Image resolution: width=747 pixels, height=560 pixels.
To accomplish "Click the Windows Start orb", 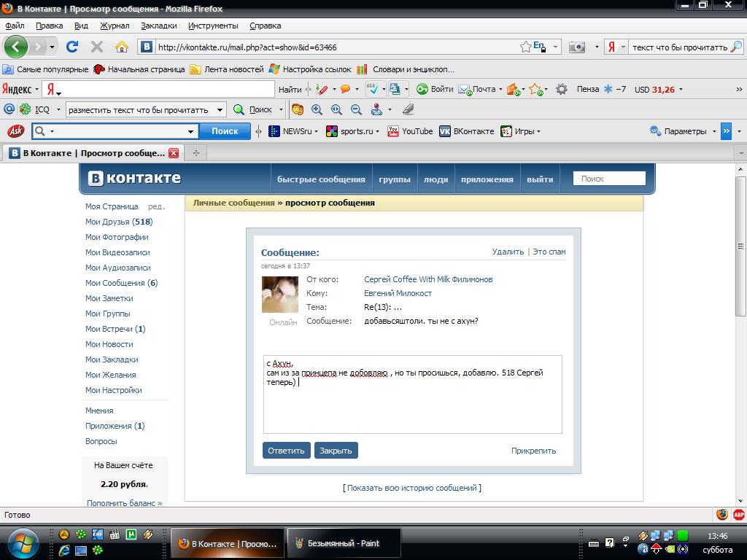I will coord(23,544).
